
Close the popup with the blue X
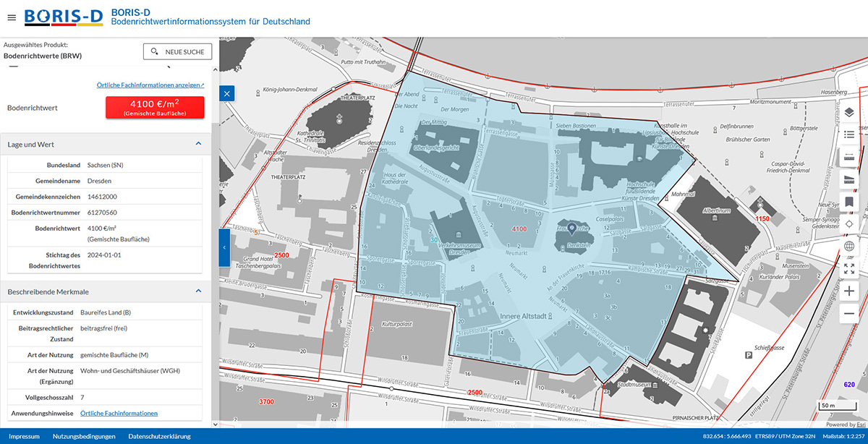(x=226, y=93)
